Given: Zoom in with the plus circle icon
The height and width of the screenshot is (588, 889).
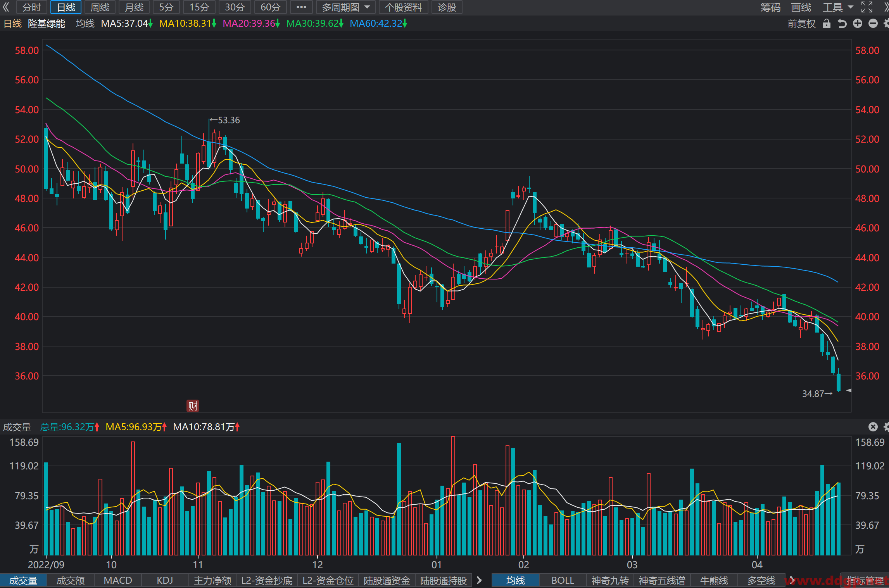Looking at the screenshot, I should [x=858, y=24].
